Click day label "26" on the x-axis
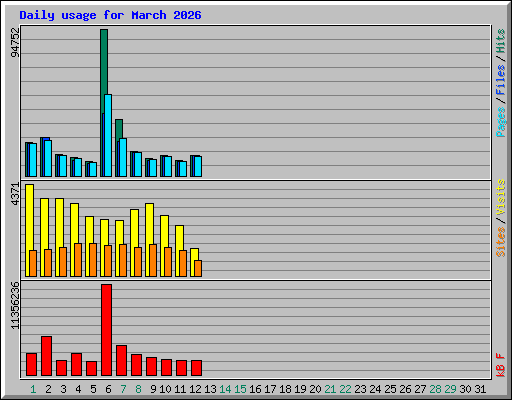This screenshot has height=400, width=512. point(405,389)
